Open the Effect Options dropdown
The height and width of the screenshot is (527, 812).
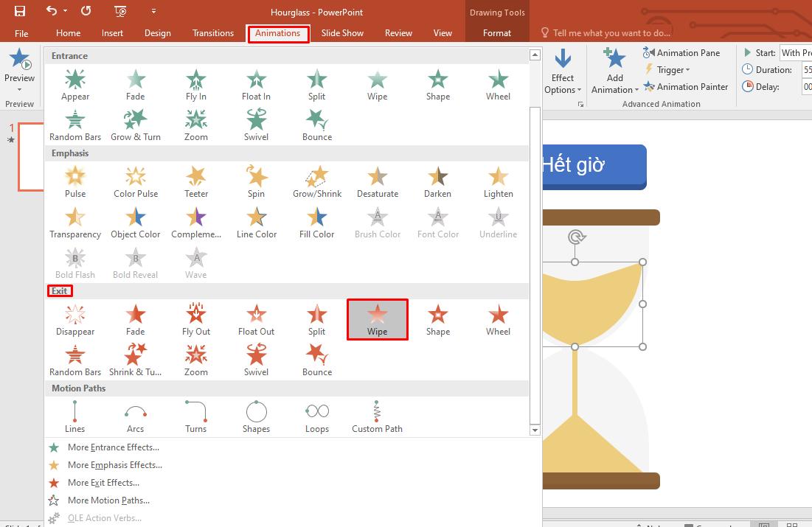pyautogui.click(x=563, y=71)
